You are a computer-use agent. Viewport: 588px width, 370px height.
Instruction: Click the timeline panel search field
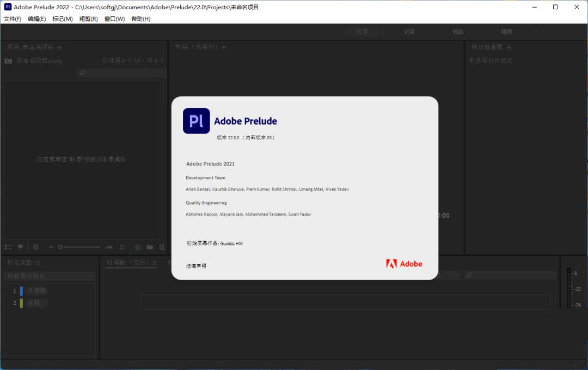510,275
